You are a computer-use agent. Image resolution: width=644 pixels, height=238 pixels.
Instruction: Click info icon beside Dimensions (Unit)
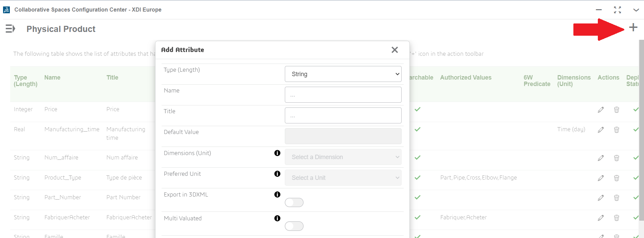[277, 153]
